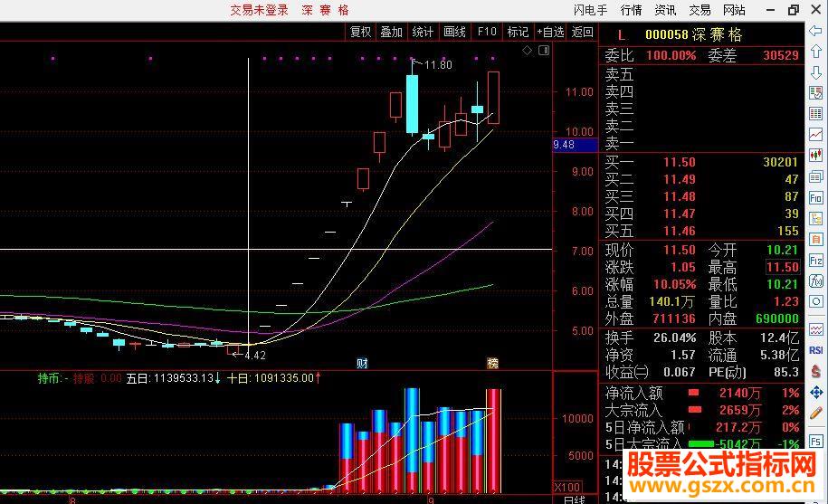Click the 11.80 high-price label on the chart
The width and height of the screenshot is (828, 504).
point(438,65)
